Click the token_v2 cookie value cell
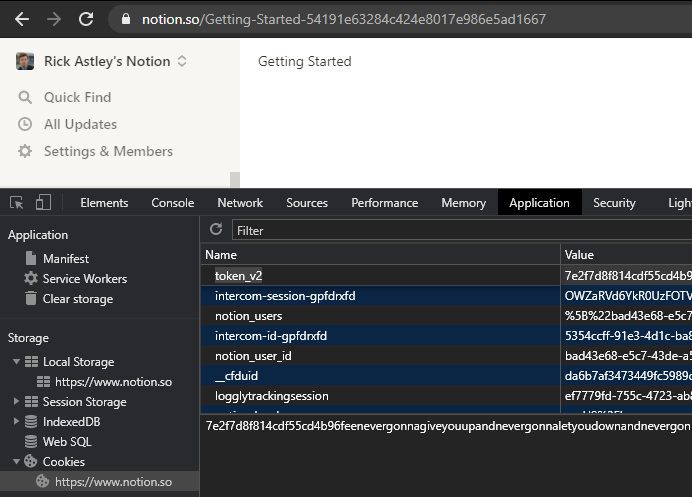This screenshot has width=692, height=497. [626, 275]
